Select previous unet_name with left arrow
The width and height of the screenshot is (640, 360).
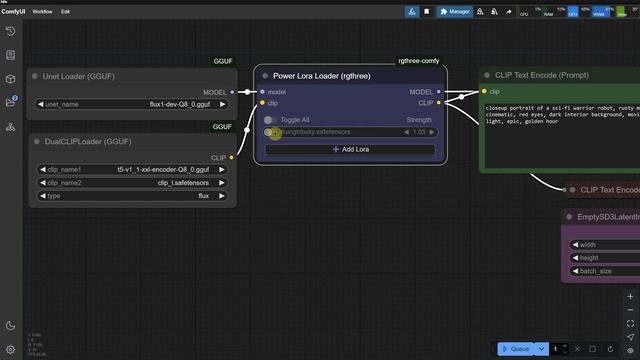tap(40, 104)
